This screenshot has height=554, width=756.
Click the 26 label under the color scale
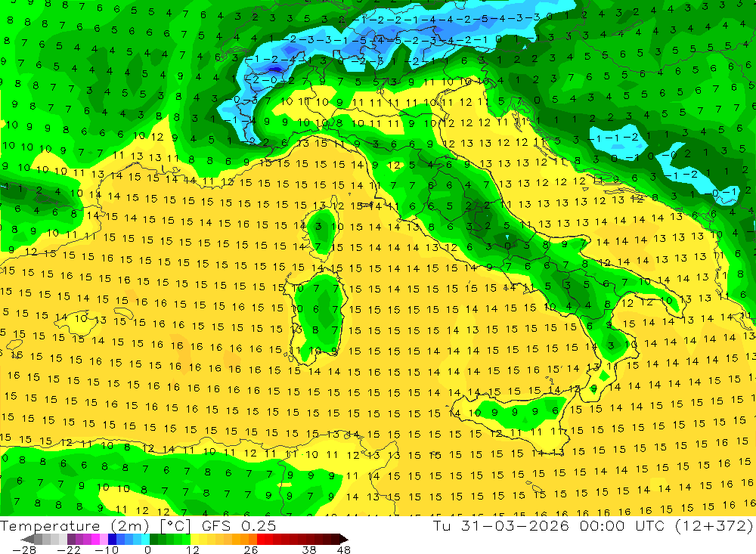pos(251,550)
